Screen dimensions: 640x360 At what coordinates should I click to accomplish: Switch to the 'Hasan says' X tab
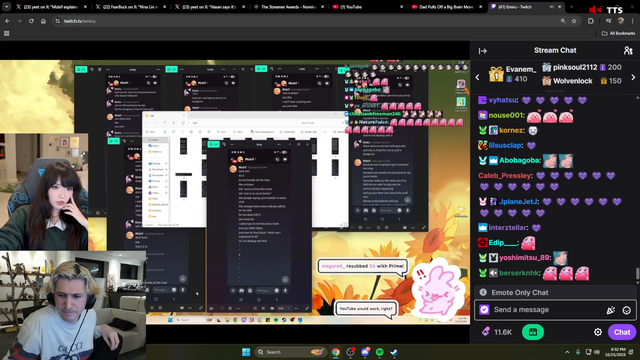point(209,7)
